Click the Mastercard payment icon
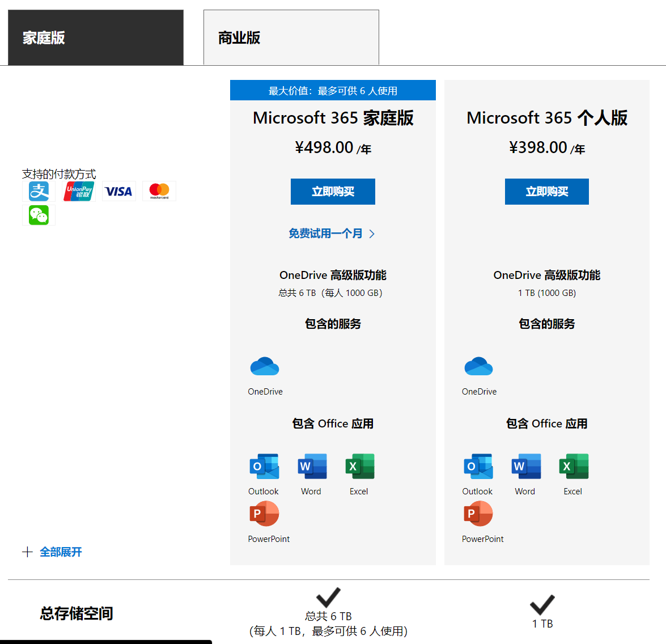This screenshot has width=666, height=644. click(159, 191)
